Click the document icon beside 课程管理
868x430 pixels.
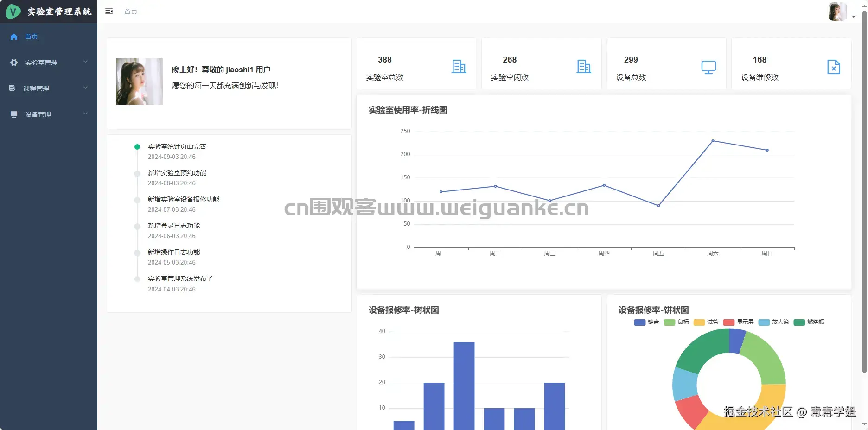coord(13,88)
